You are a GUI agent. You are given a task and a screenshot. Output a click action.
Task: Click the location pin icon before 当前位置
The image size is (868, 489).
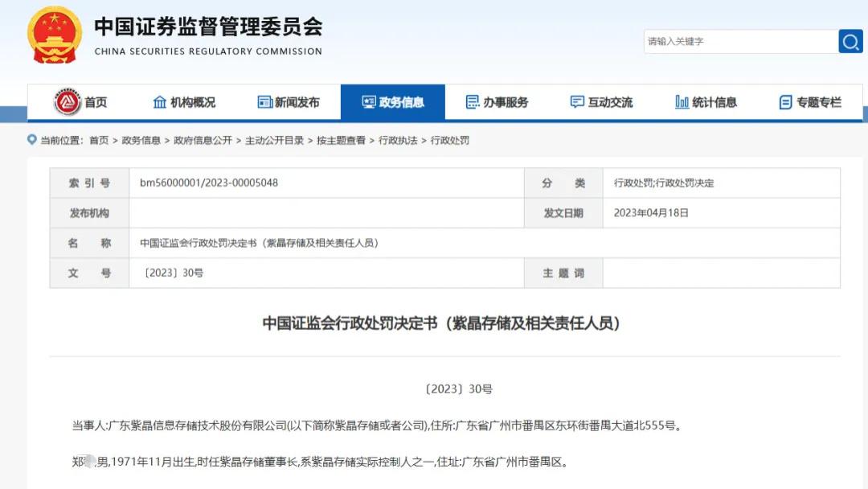[31, 139]
